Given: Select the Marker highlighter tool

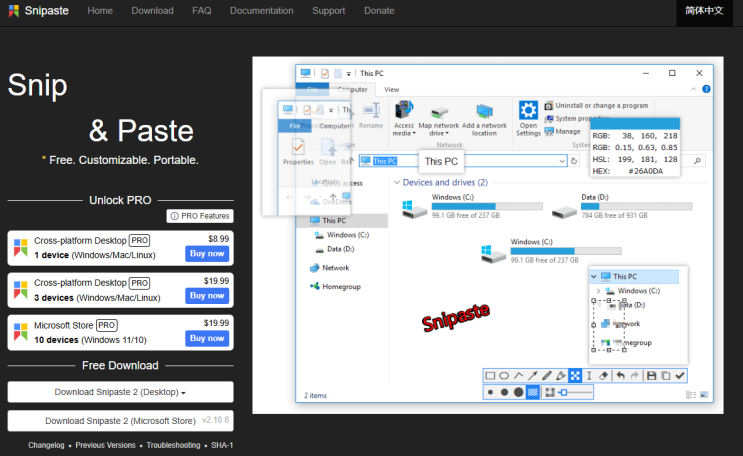Looking at the screenshot, I should click(561, 376).
